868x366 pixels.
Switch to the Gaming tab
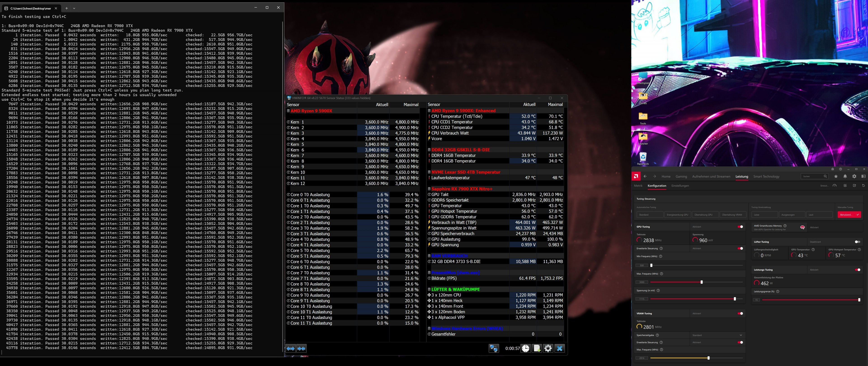(681, 176)
